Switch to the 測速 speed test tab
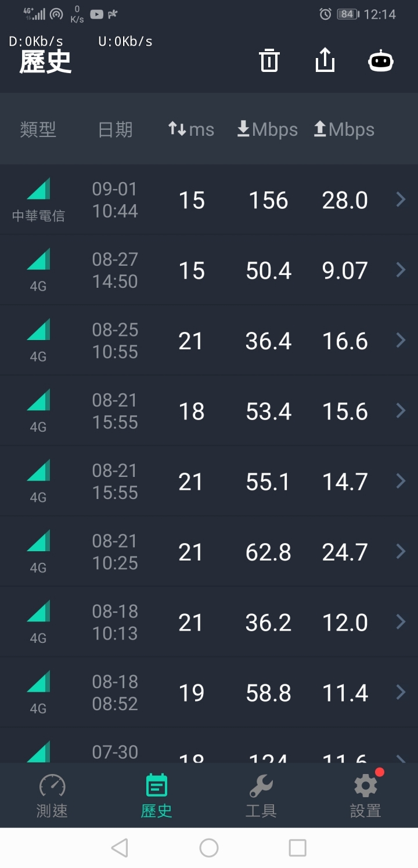418x868 pixels. point(52,796)
